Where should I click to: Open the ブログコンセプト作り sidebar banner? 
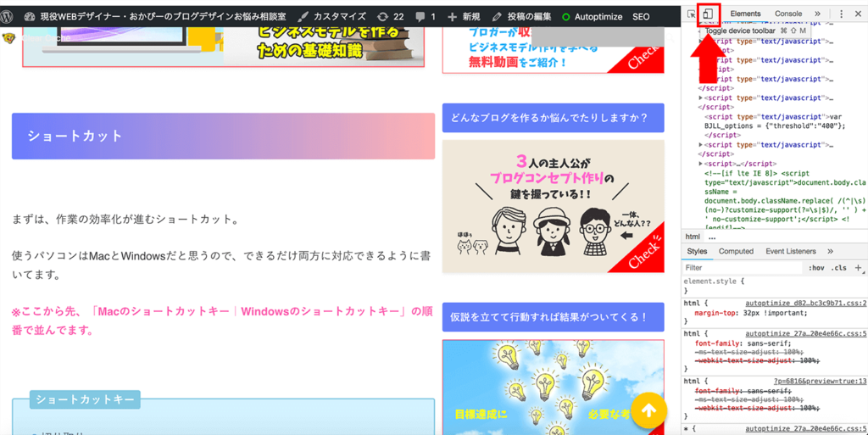coord(553,206)
